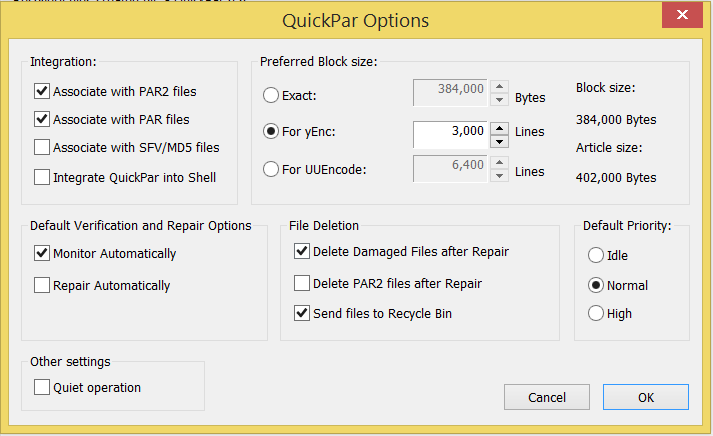Set default priority to Idle
The height and width of the screenshot is (436, 713).
tap(596, 255)
